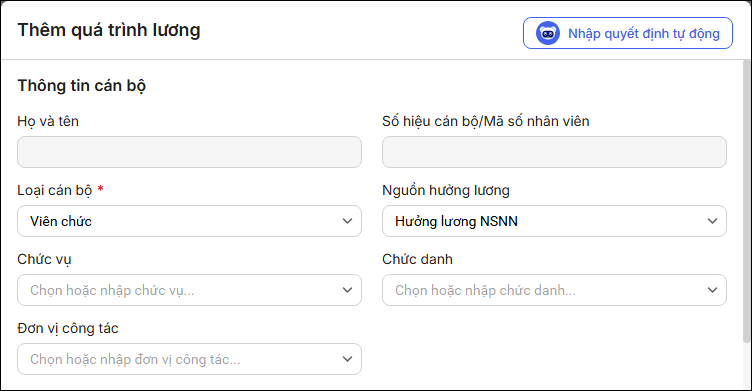Viewport: 752px width, 391px height.
Task: Click the robot icon for automatic decision import
Action: (x=548, y=34)
